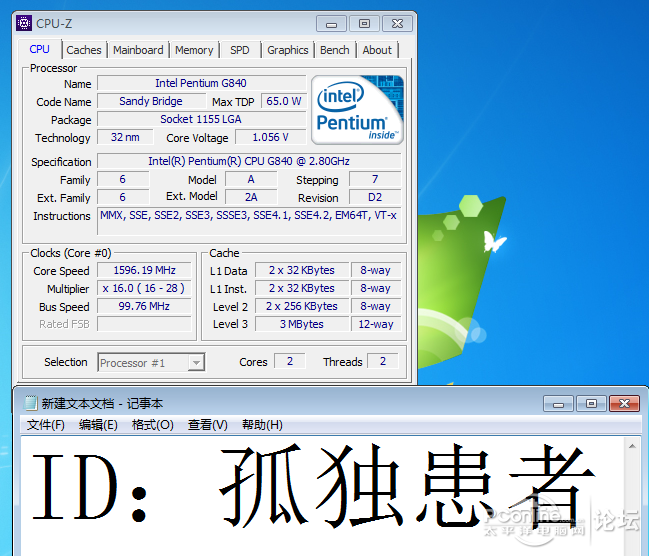Click the Stepping value '7'
649x556 pixels.
(375, 179)
